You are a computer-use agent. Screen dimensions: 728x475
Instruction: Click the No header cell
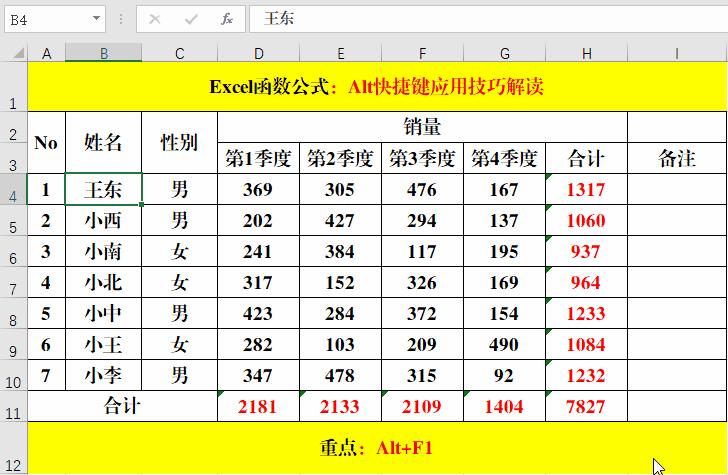point(46,143)
